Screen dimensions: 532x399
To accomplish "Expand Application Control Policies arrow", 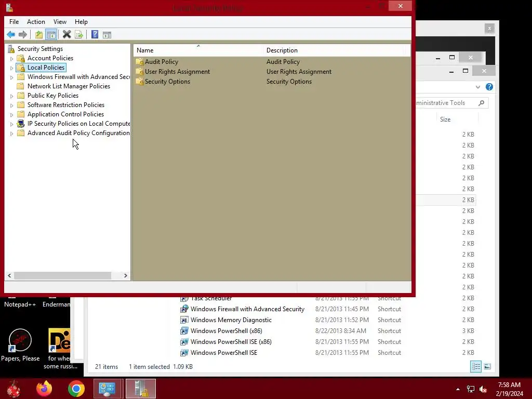I will [11, 115].
